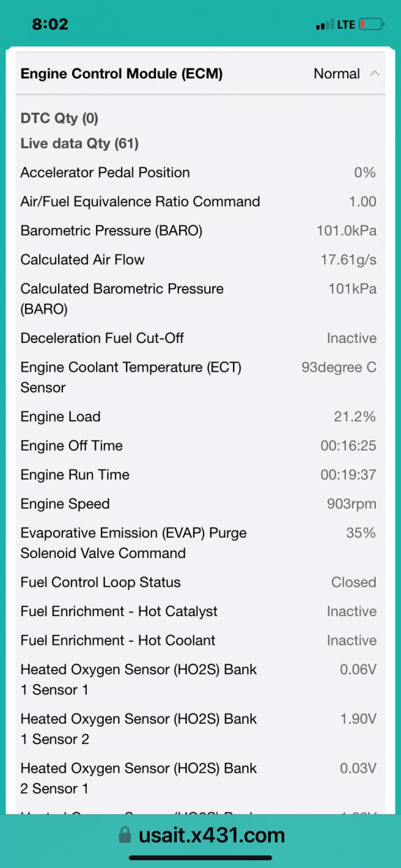The height and width of the screenshot is (868, 401).
Task: Tap the Normal status label
Action: pyautogui.click(x=337, y=73)
